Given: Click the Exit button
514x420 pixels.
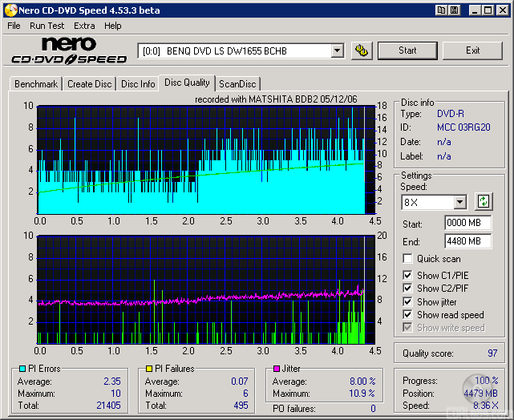Looking at the screenshot, I should point(472,50).
